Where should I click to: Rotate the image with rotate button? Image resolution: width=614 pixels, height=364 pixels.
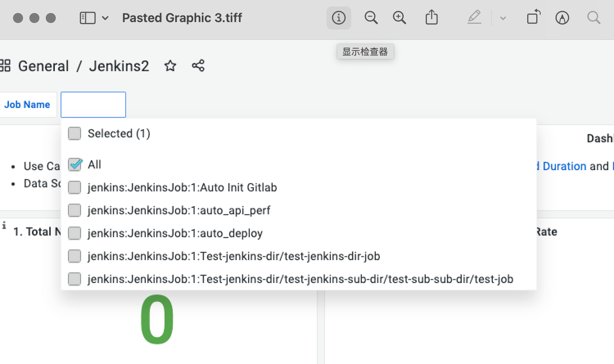[x=534, y=17]
